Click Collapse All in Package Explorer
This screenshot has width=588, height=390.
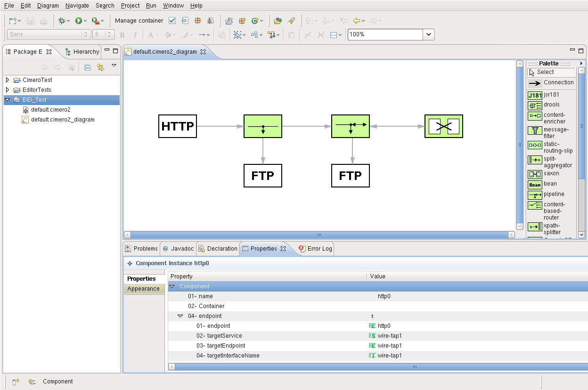[88, 67]
